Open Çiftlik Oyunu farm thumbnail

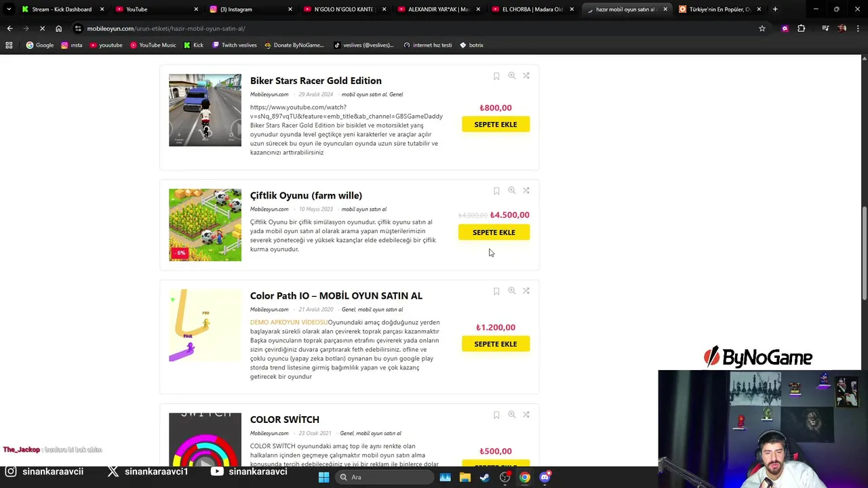(x=205, y=225)
